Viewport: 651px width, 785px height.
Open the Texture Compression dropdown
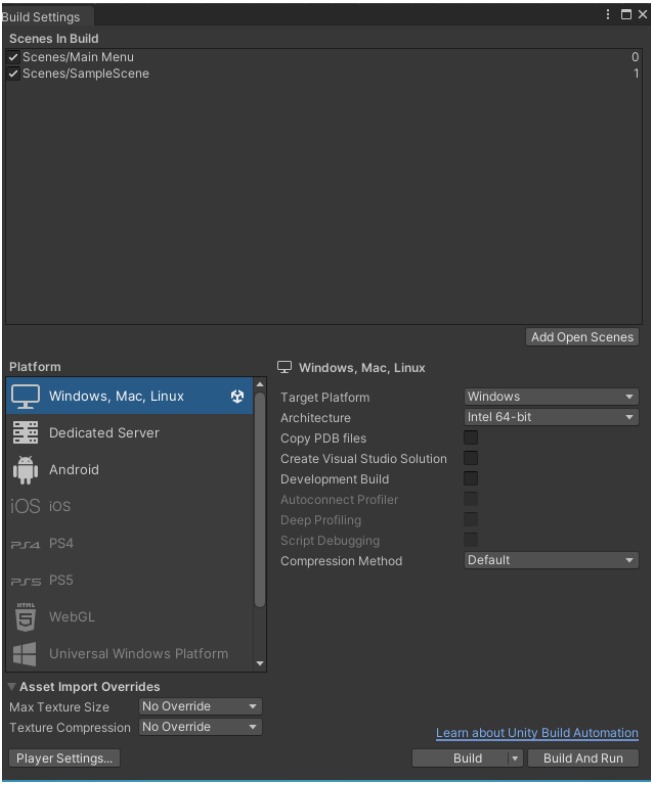click(x=200, y=727)
